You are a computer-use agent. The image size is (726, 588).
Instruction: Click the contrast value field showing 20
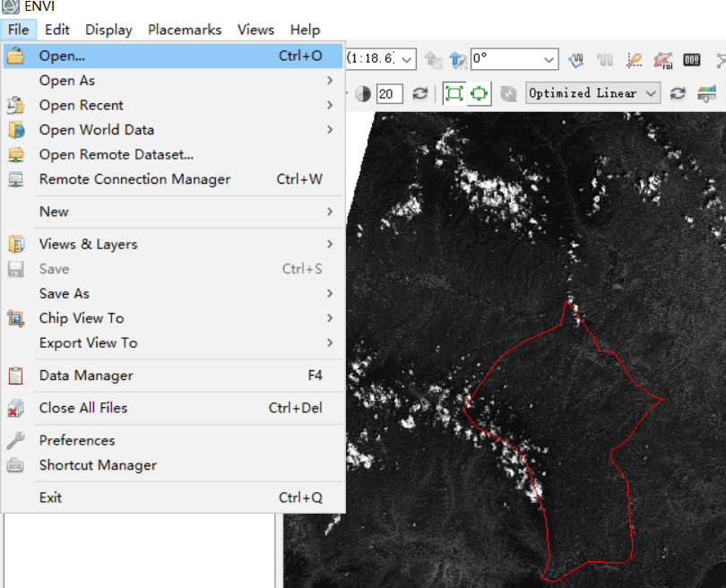pyautogui.click(x=389, y=93)
